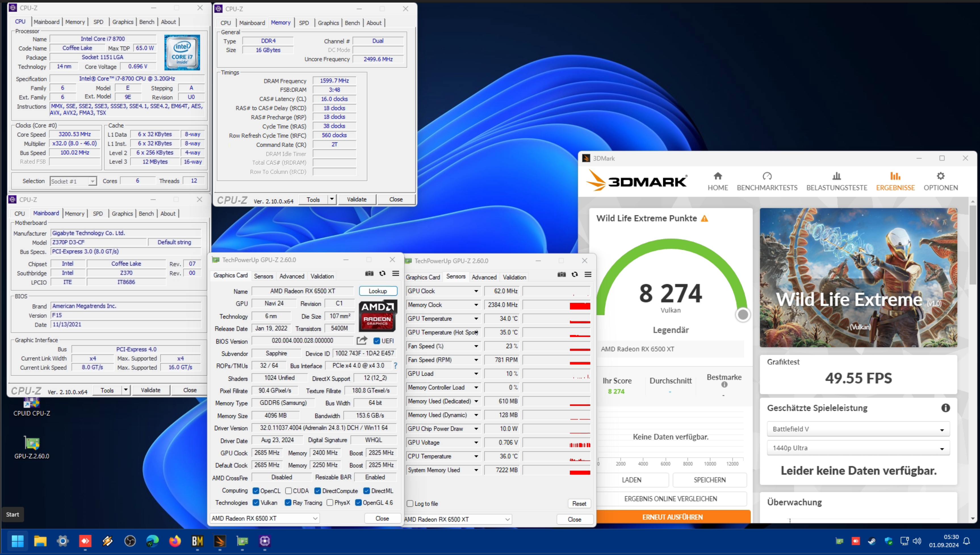Click the score gauge knob in 3DMark
This screenshot has height=555, width=980.
click(742, 315)
